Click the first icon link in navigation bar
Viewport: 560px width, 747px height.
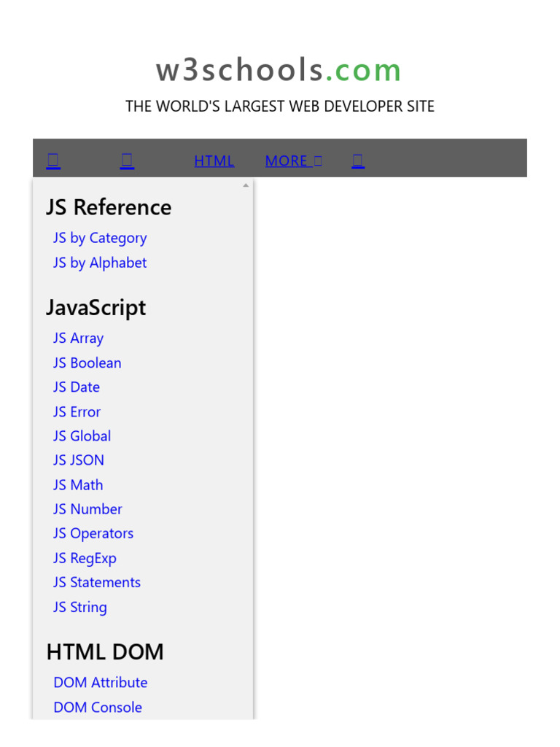point(53,160)
